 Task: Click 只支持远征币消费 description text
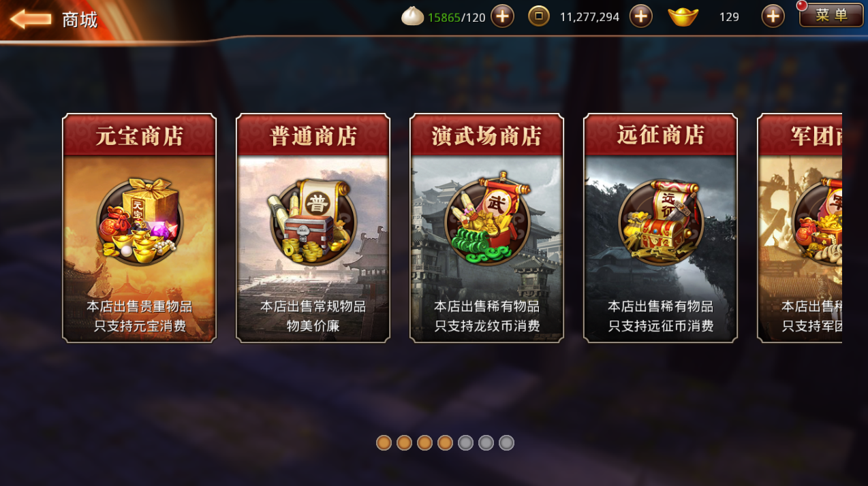tap(661, 326)
